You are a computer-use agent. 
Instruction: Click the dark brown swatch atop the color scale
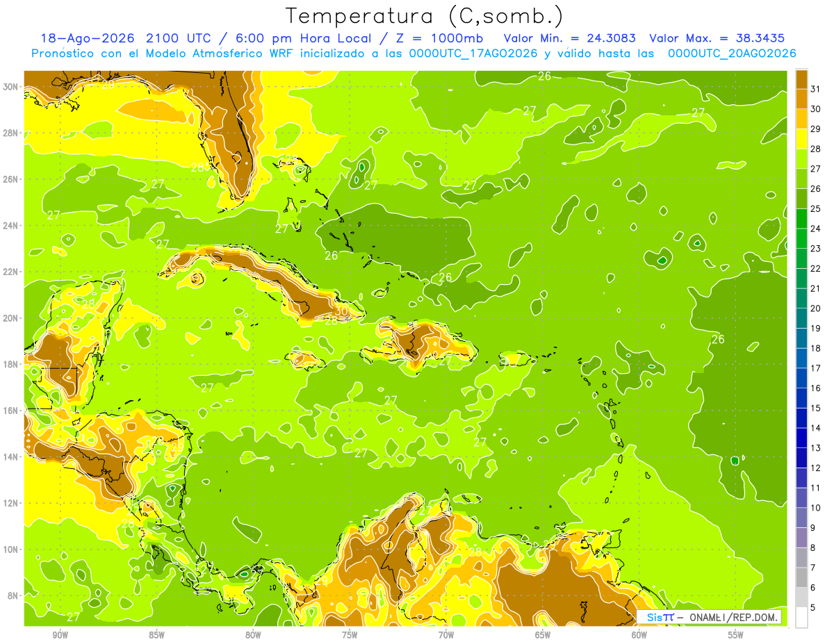[x=801, y=79]
